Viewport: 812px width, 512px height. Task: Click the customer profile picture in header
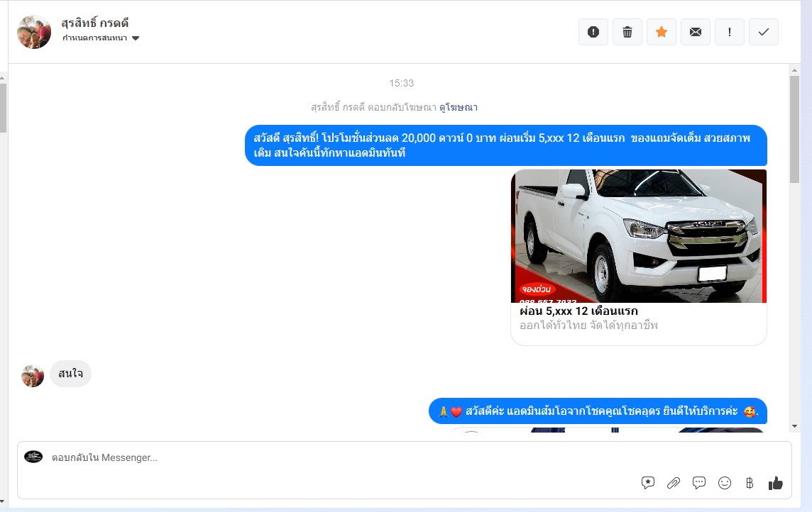tap(34, 32)
